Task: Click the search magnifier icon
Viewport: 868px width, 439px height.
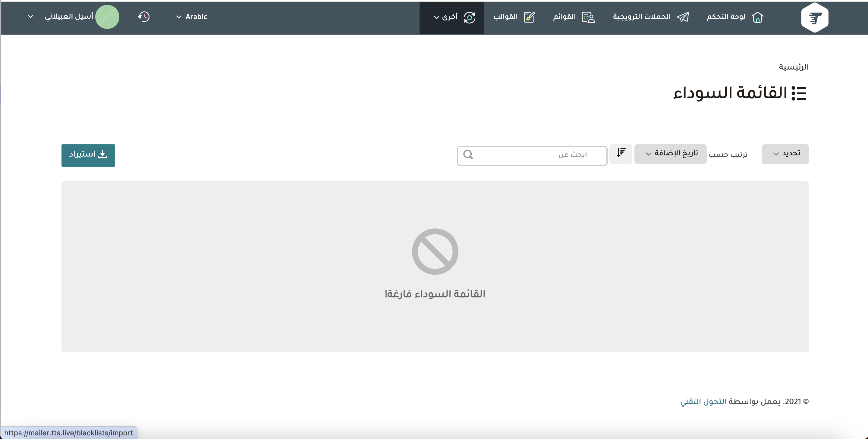Action: [468, 154]
